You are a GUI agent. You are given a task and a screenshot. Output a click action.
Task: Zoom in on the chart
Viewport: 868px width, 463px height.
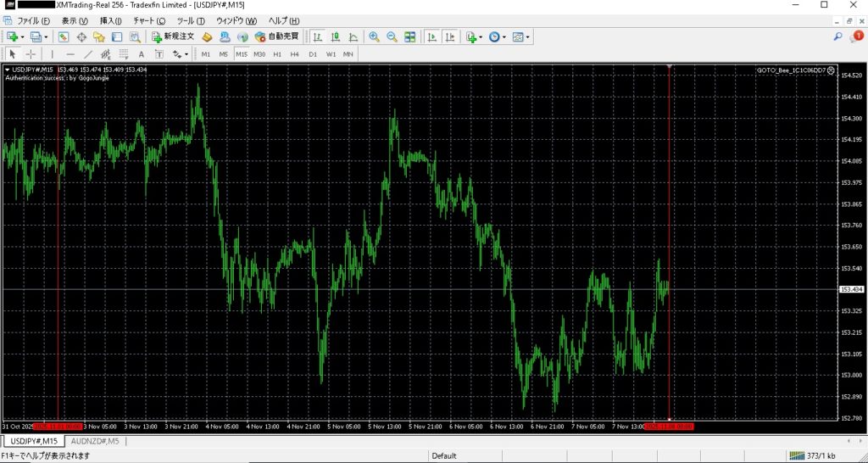(x=374, y=36)
